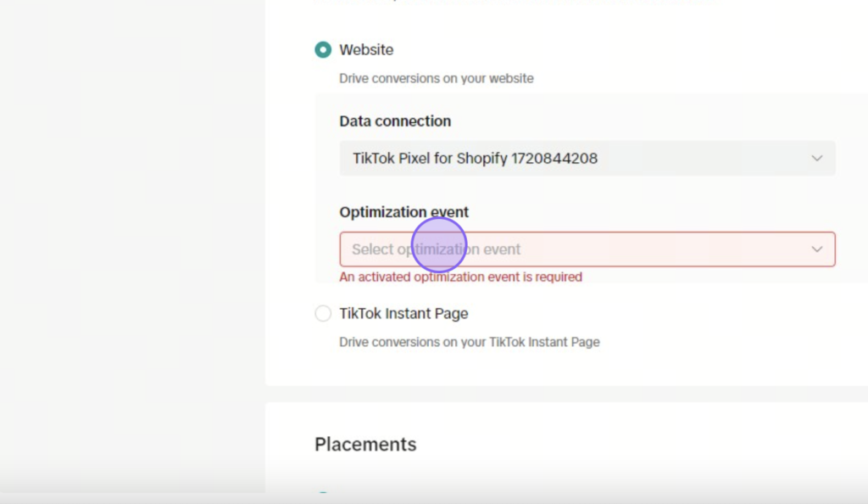Open the Data connection dropdown
This screenshot has width=868, height=504.
pyautogui.click(x=587, y=159)
